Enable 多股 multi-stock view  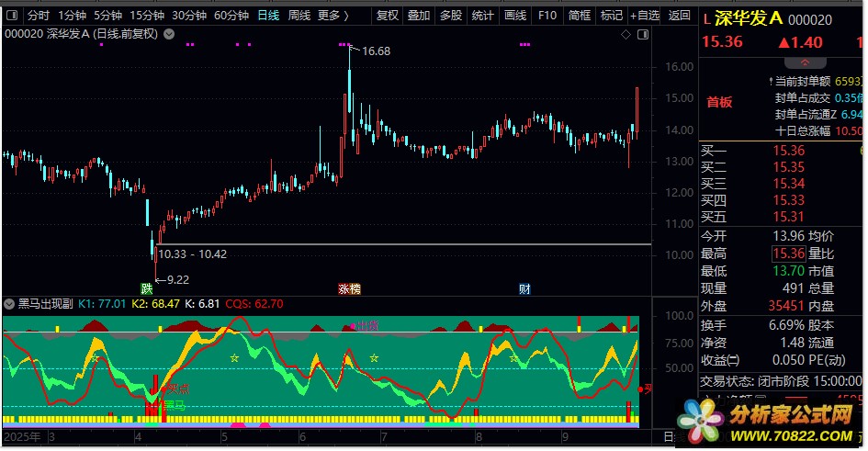click(450, 16)
